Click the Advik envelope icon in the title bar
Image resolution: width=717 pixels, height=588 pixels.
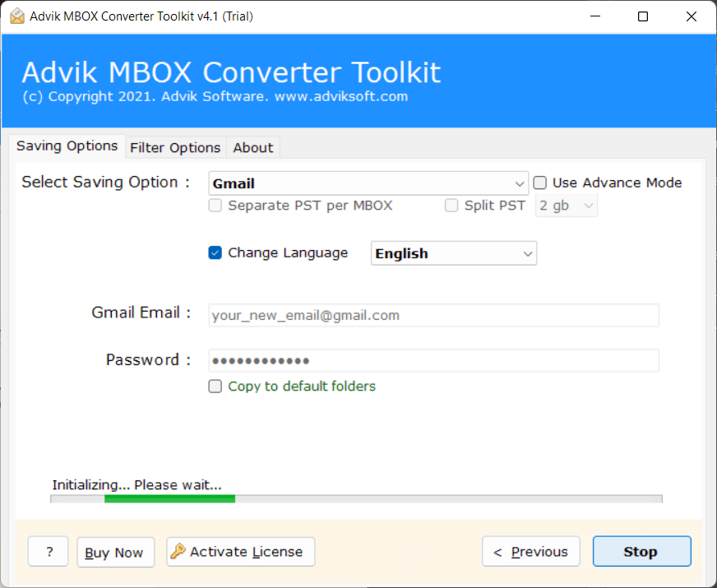tap(17, 16)
